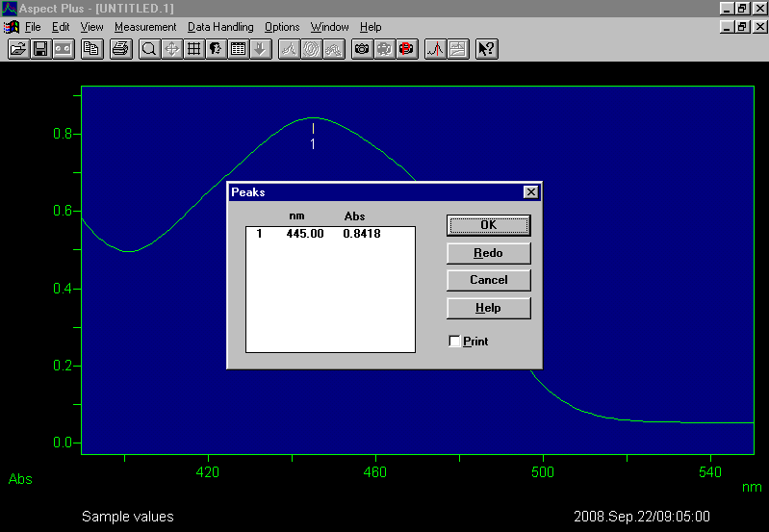
Task: Open the Data Handling menu
Action: 220,27
